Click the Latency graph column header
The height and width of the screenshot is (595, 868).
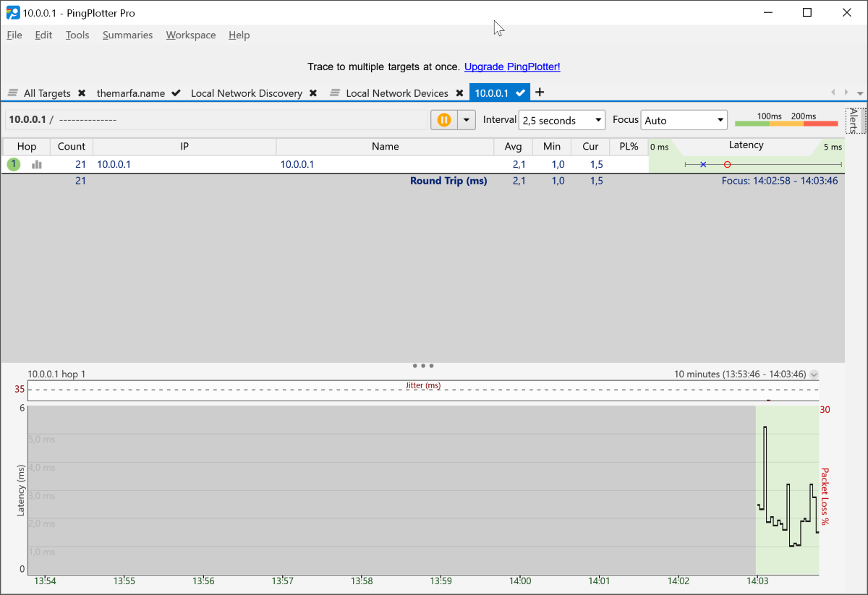[746, 145]
